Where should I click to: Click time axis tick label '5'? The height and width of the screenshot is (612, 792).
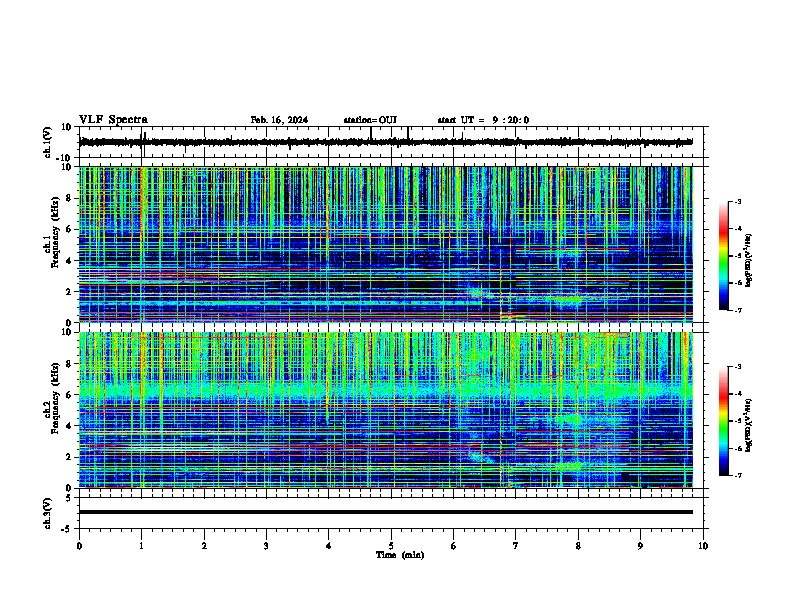391,546
